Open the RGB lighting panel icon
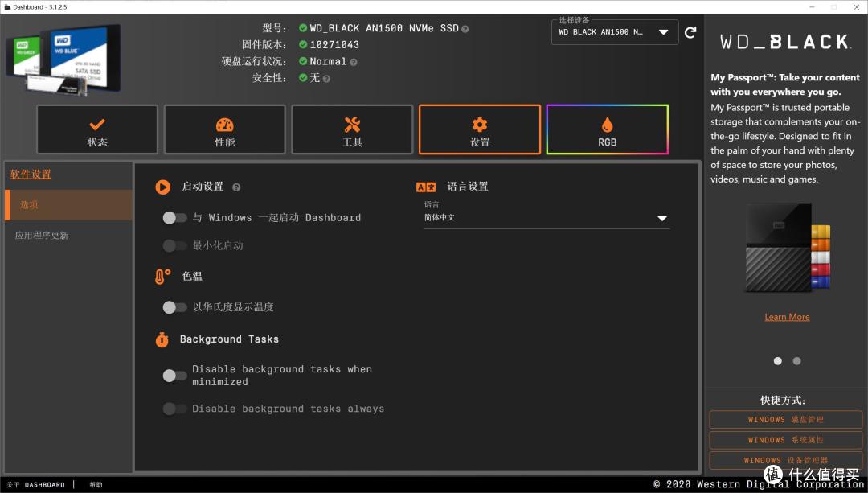Image resolution: width=868 pixels, height=493 pixels. [x=607, y=123]
